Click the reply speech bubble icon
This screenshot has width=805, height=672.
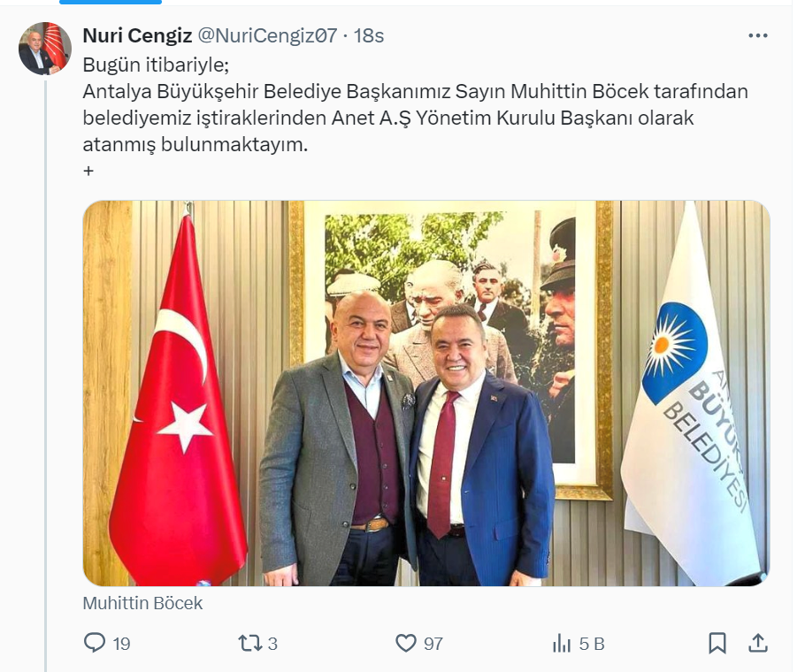click(x=95, y=643)
